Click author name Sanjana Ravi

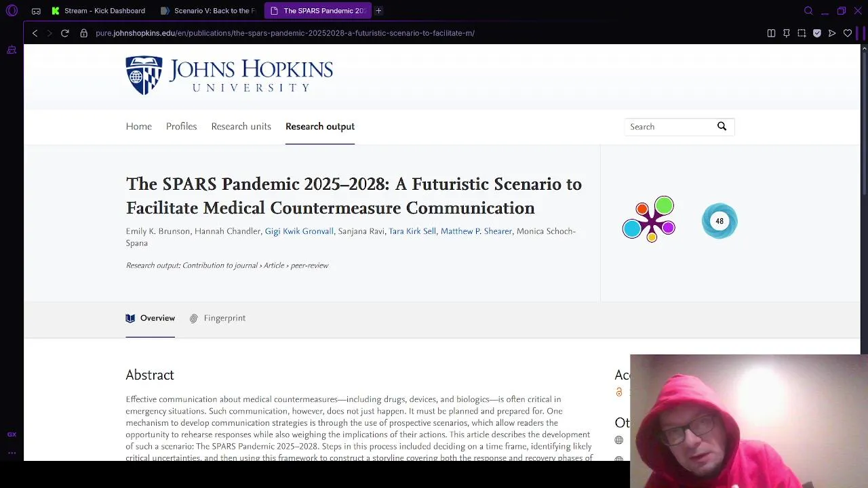pos(361,231)
